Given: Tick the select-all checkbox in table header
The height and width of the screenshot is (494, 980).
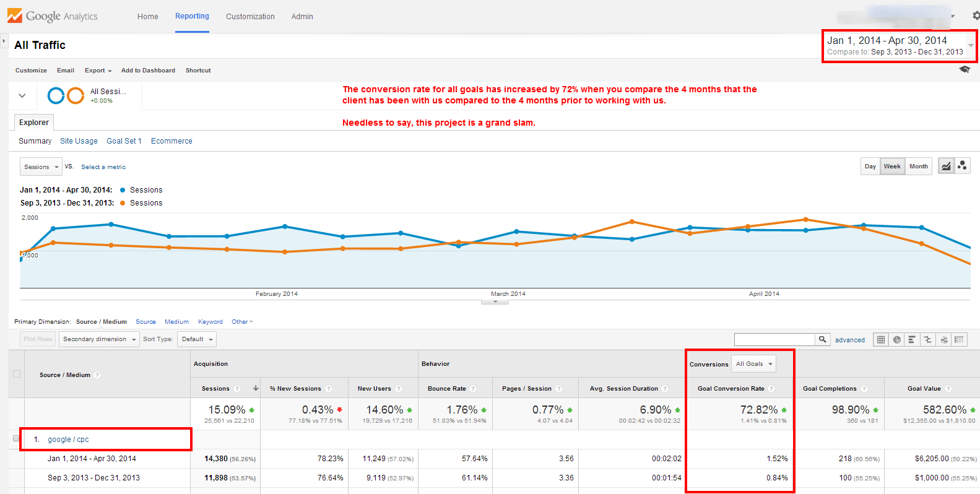Looking at the screenshot, I should pos(17,374).
